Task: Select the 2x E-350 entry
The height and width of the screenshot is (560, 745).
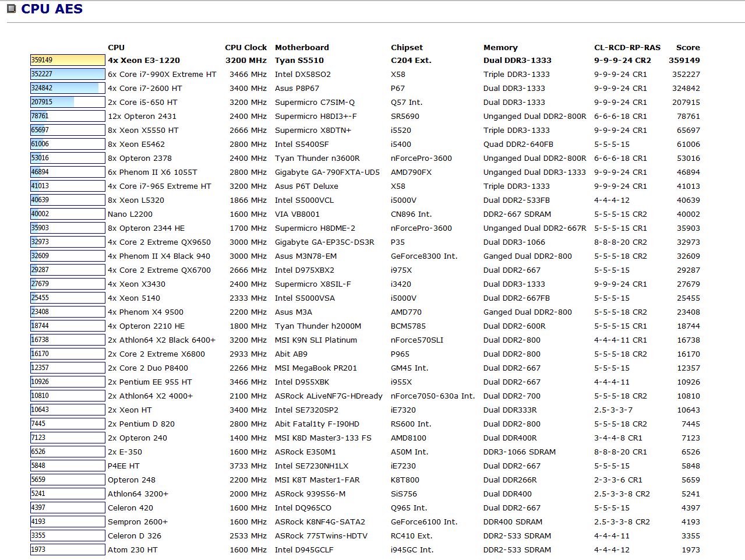Action: pos(125,452)
